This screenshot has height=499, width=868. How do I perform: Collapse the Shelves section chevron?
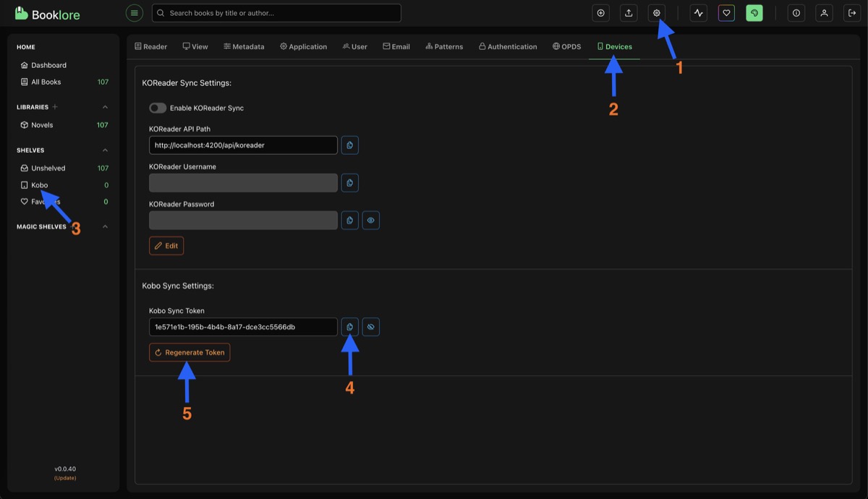[105, 150]
